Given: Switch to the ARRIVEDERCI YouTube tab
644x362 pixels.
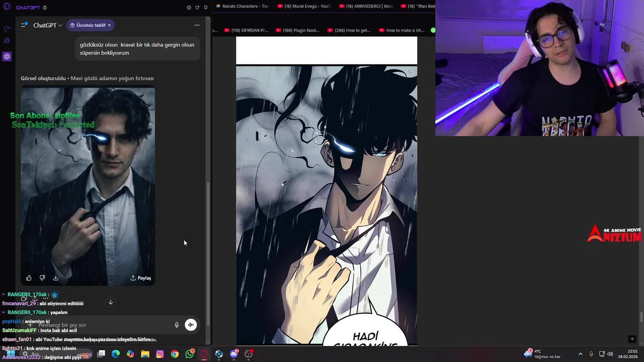Looking at the screenshot, I should pos(366,6).
